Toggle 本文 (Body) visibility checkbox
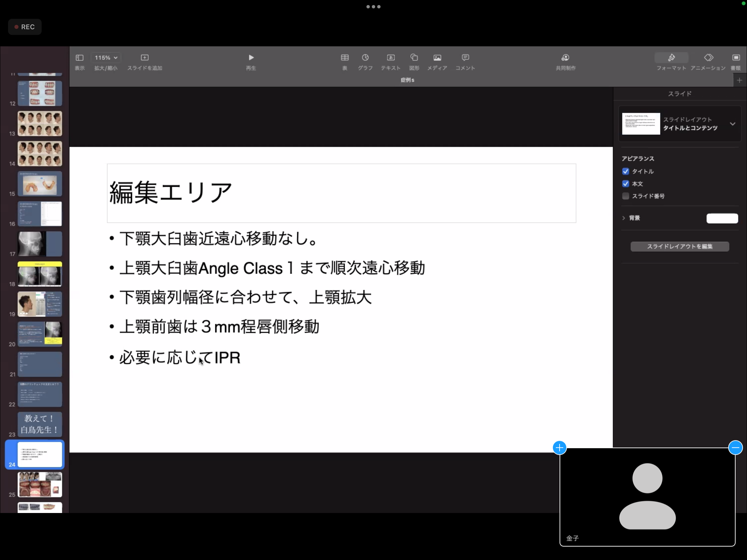Image resolution: width=747 pixels, height=560 pixels. pyautogui.click(x=625, y=183)
